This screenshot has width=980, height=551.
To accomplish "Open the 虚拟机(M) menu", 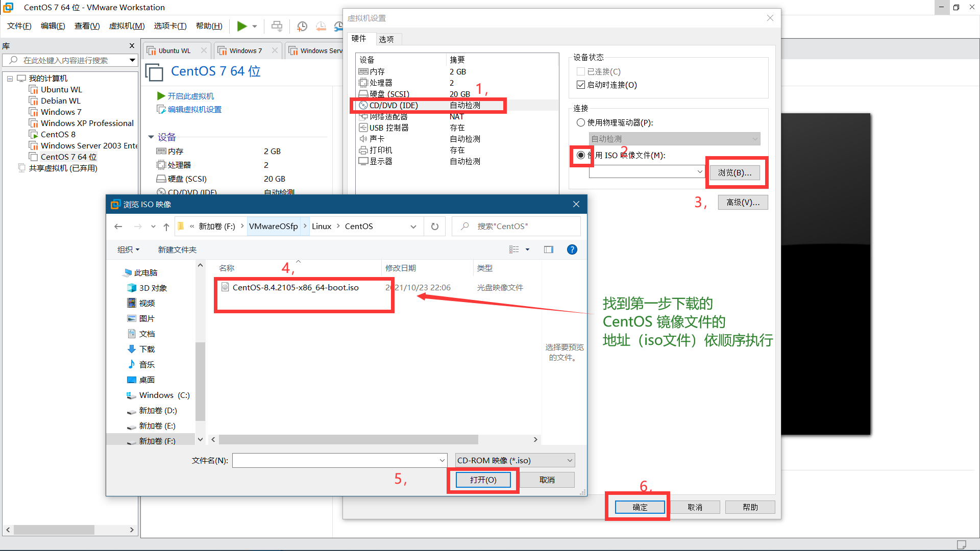I will pyautogui.click(x=127, y=26).
